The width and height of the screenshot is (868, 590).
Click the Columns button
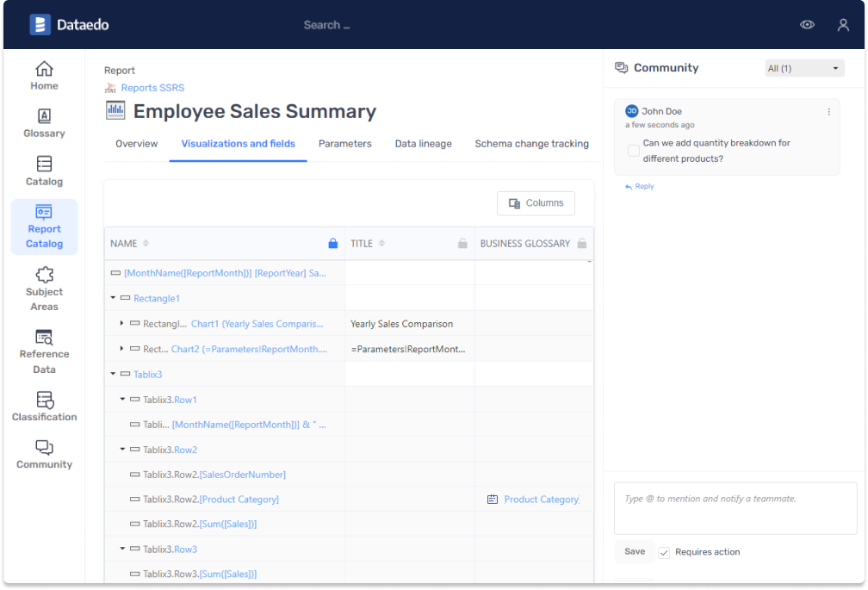(536, 203)
